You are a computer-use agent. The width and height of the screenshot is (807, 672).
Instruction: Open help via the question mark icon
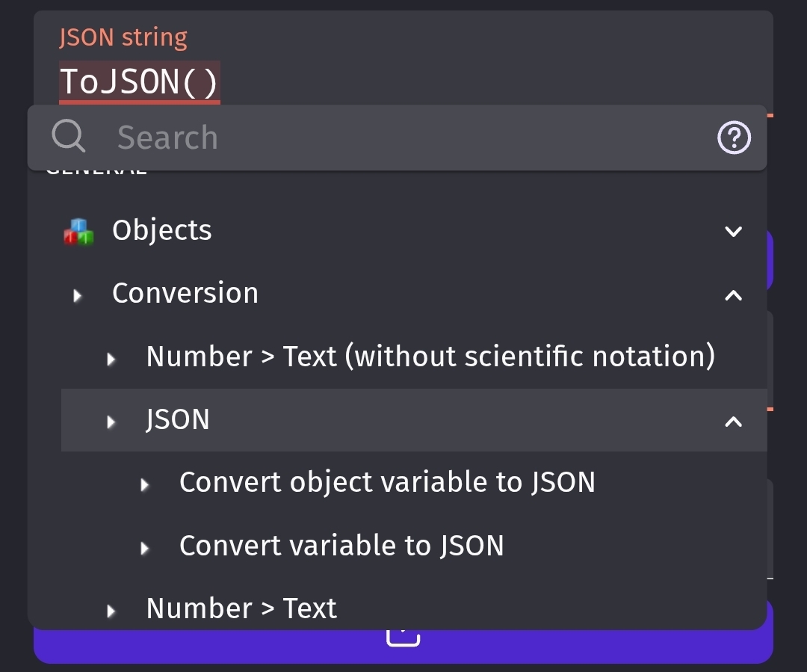click(734, 138)
